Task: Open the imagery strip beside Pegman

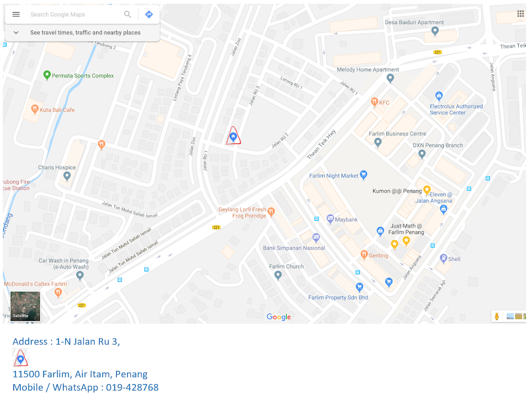Action: (515, 317)
